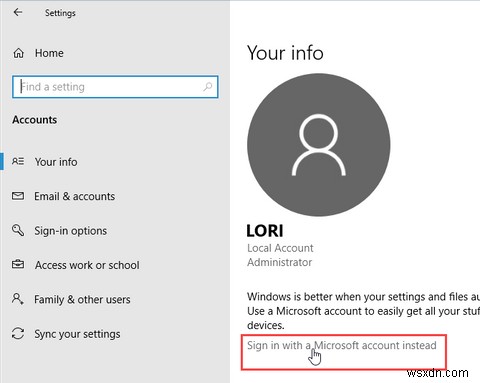Click the Family & other users person icon

[18, 299]
